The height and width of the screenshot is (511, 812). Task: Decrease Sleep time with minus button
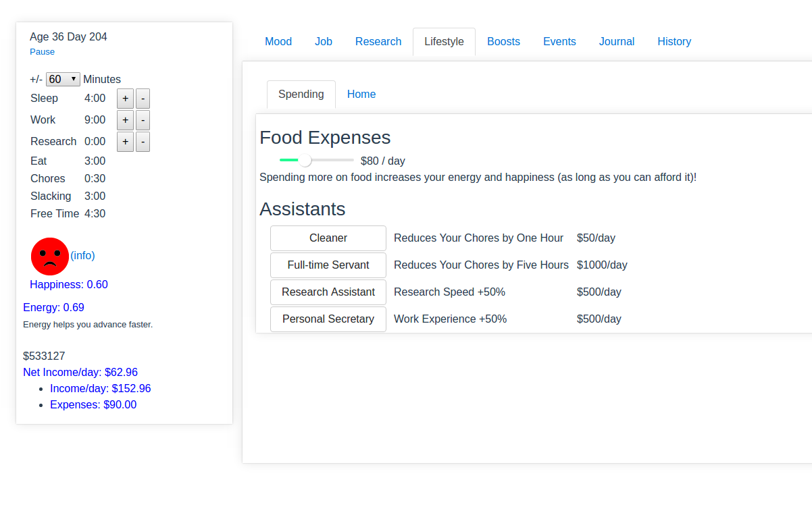point(143,99)
